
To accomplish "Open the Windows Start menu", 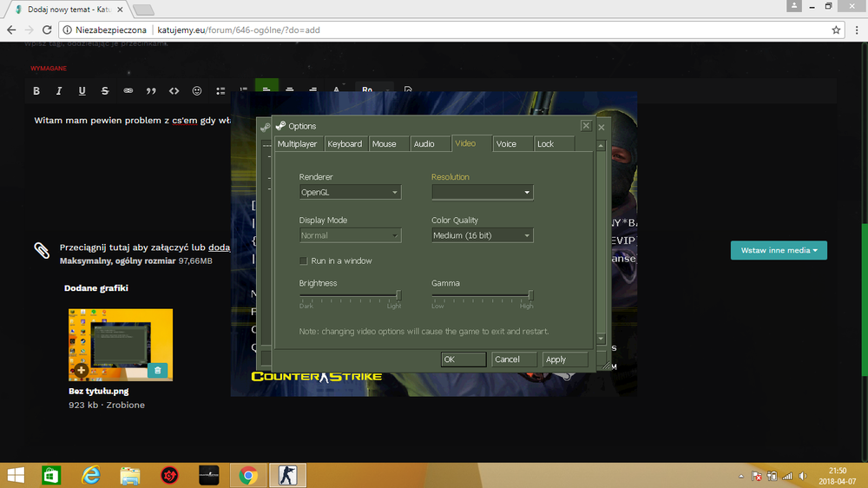I will tap(16, 475).
